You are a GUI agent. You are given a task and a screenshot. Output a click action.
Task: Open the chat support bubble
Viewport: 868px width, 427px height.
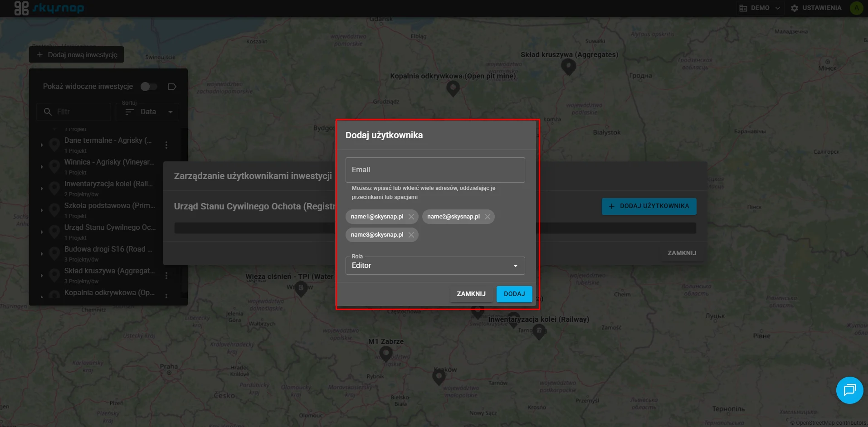(849, 390)
